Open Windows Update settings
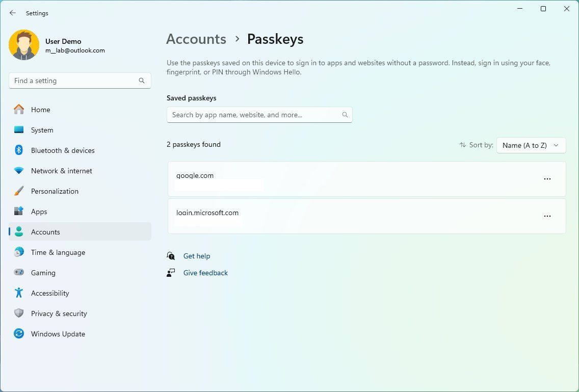Screen dimensions: 579x392 (x=58, y=334)
